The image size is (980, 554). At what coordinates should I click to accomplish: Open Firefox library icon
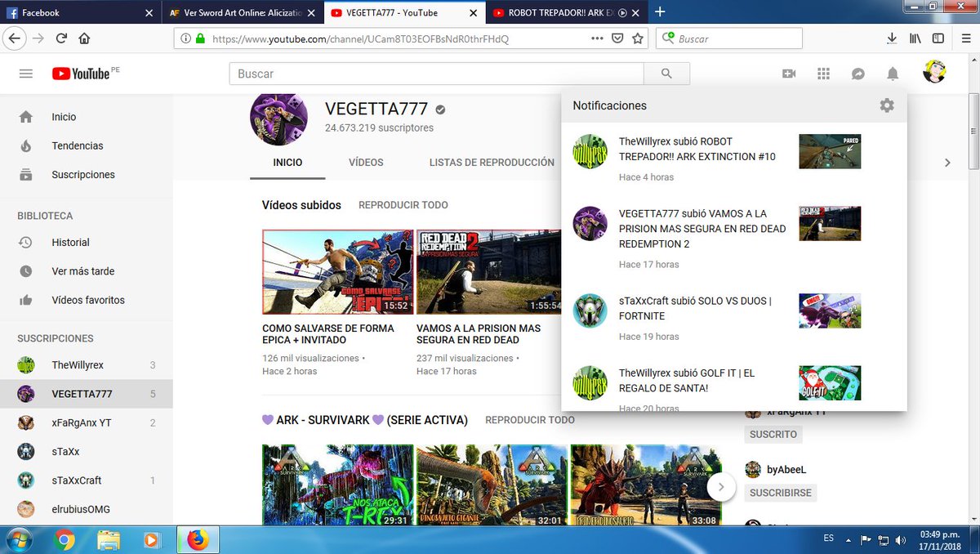[915, 38]
